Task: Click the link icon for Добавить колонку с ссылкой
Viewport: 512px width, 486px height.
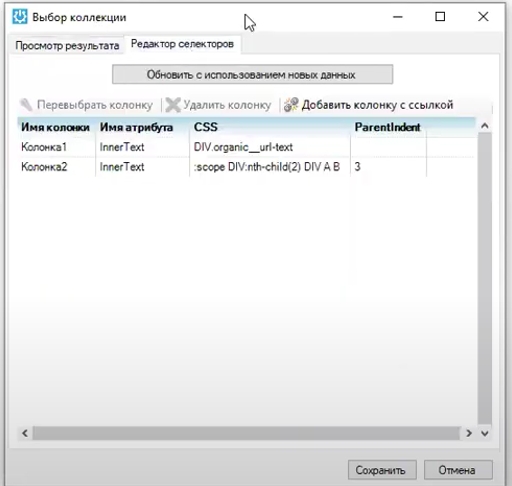Action: (x=291, y=105)
